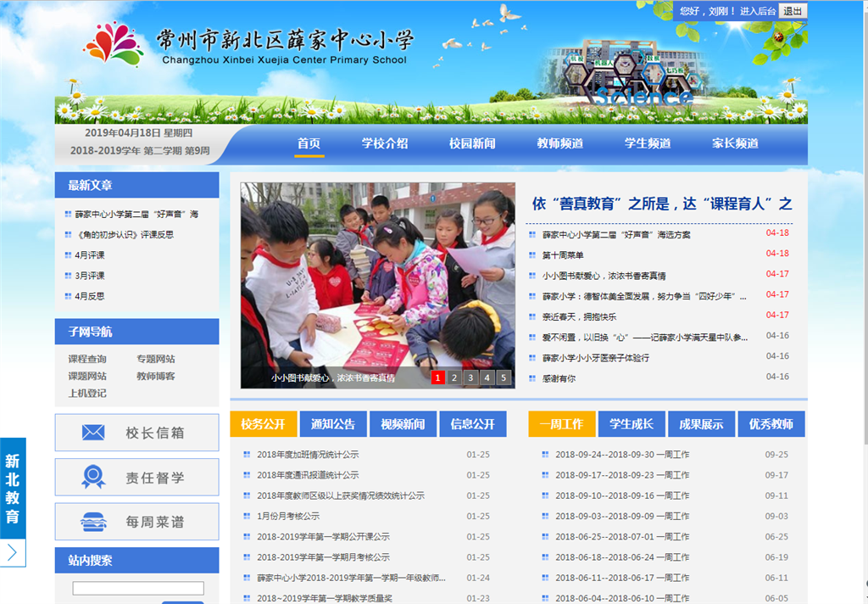The width and height of the screenshot is (868, 604).
Task: Open the 课程查询 sub-site link
Action: point(87,359)
